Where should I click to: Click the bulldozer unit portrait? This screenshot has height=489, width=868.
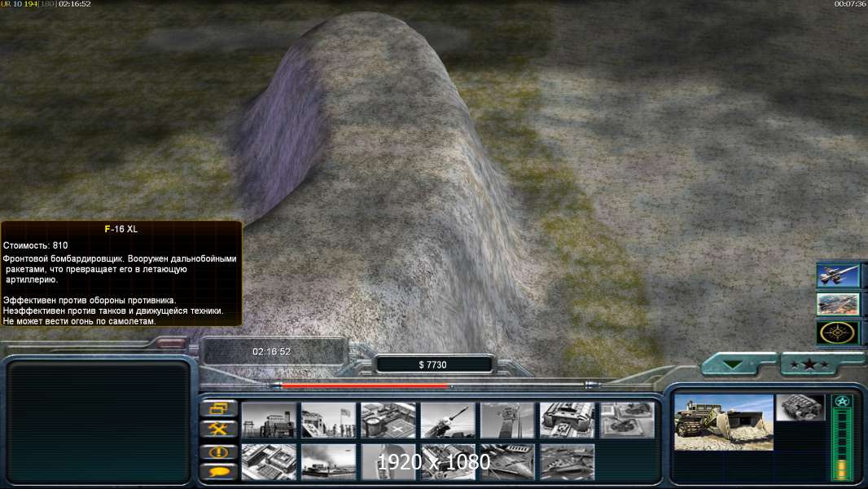pyautogui.click(x=724, y=422)
